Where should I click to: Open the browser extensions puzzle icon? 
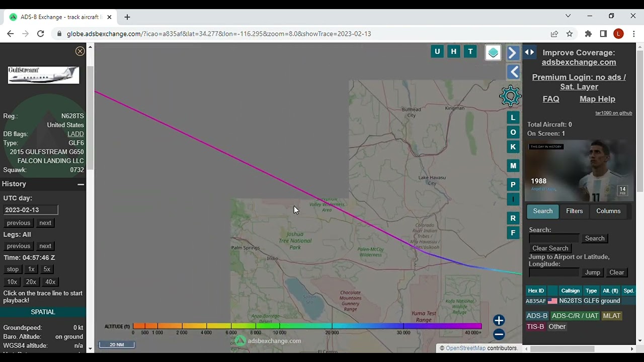tap(588, 34)
